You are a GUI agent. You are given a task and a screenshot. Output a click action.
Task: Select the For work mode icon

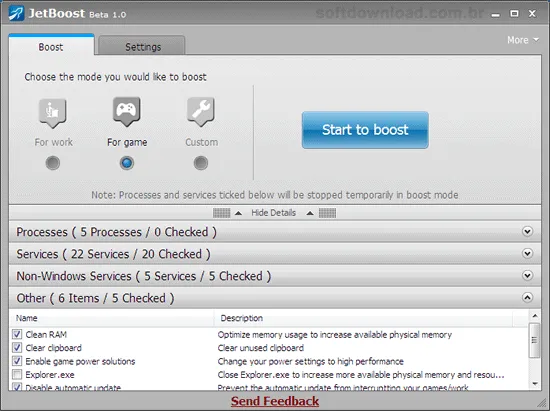[x=53, y=113]
